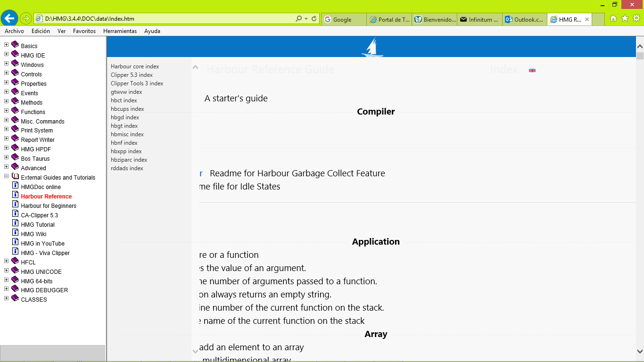Click the sailboat logo in blue header
This screenshot has width=644, height=362.
(372, 47)
